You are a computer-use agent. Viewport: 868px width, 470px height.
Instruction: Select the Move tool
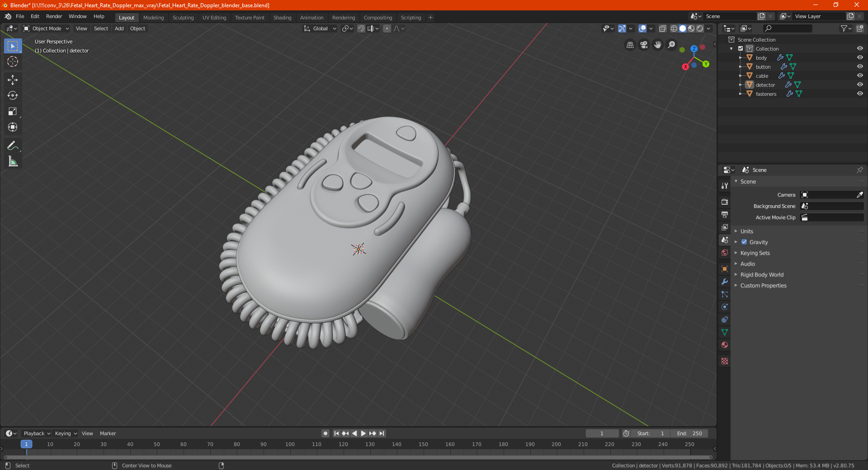[x=13, y=80]
